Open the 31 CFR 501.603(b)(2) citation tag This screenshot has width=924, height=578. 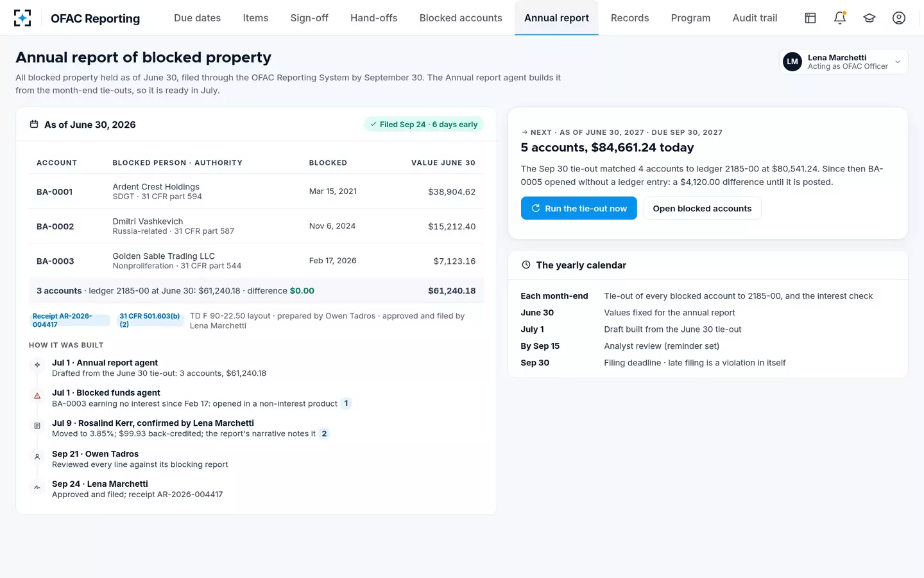click(151, 320)
